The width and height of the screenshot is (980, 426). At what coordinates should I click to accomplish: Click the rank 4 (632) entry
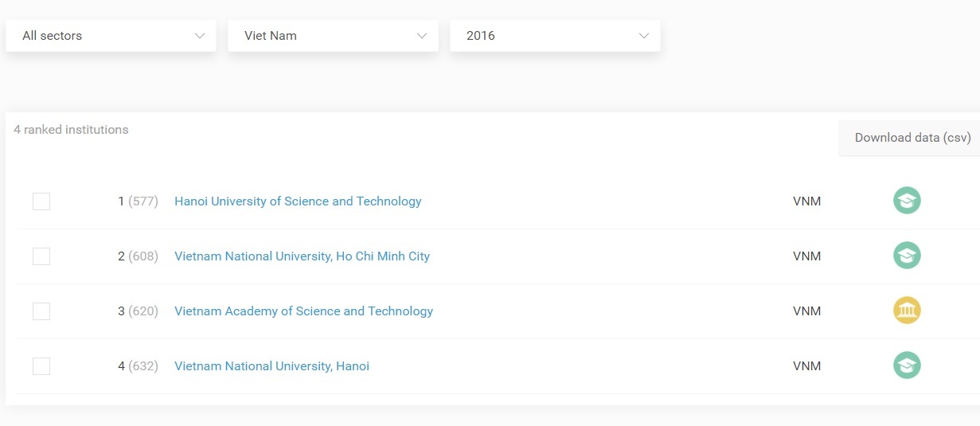point(138,366)
